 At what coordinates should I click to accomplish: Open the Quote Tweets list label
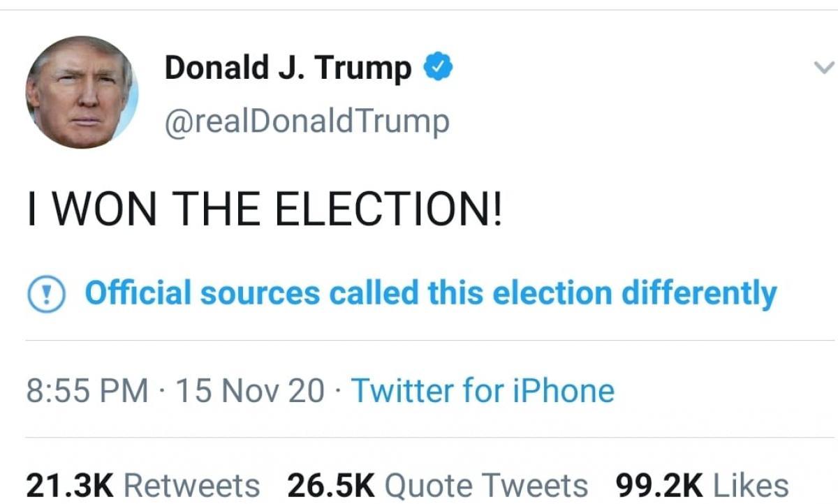point(487,485)
